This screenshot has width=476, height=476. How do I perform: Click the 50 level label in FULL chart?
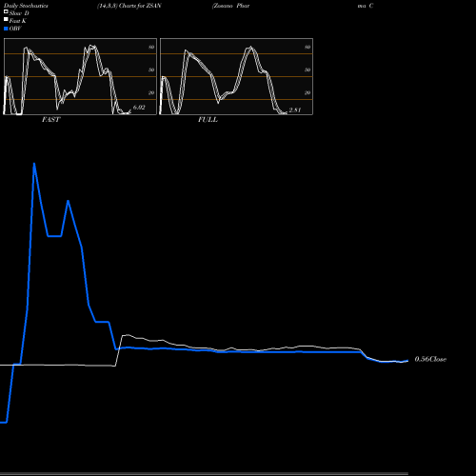[x=307, y=69]
